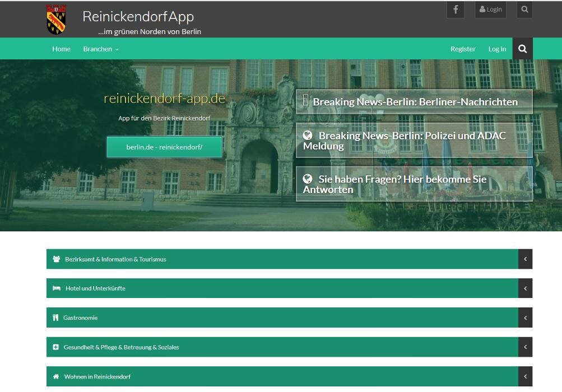This screenshot has height=392, width=562.
Task: Open the Branchen dropdown menu
Action: [x=100, y=49]
